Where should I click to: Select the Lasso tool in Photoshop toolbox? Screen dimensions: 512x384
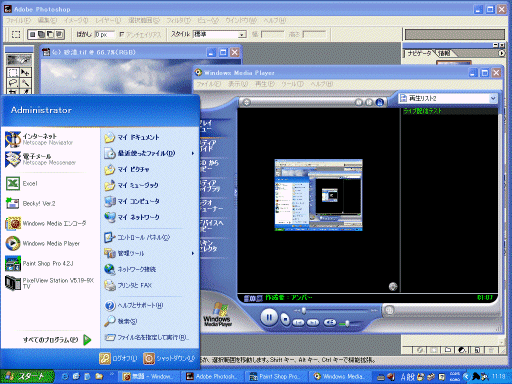pyautogui.click(x=13, y=82)
